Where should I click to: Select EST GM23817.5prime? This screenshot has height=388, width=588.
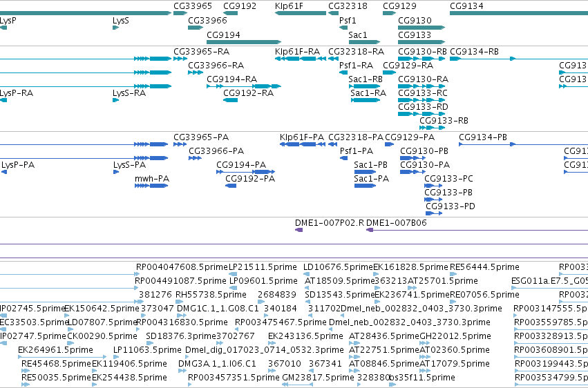click(318, 378)
